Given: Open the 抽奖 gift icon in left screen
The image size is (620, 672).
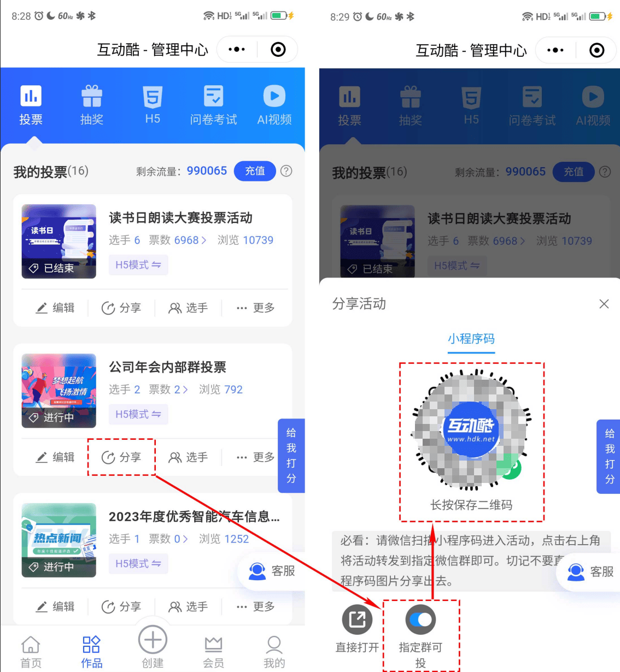Looking at the screenshot, I should [x=92, y=105].
